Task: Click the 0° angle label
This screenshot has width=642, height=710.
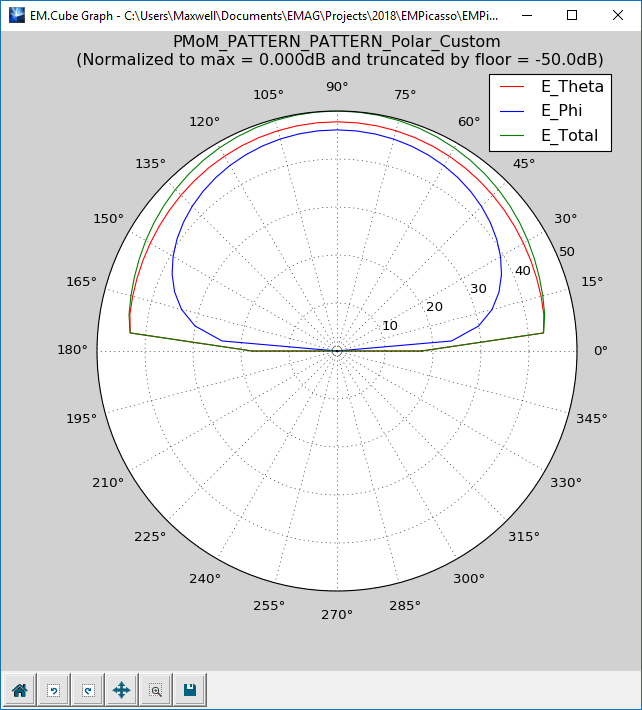Action: point(600,350)
